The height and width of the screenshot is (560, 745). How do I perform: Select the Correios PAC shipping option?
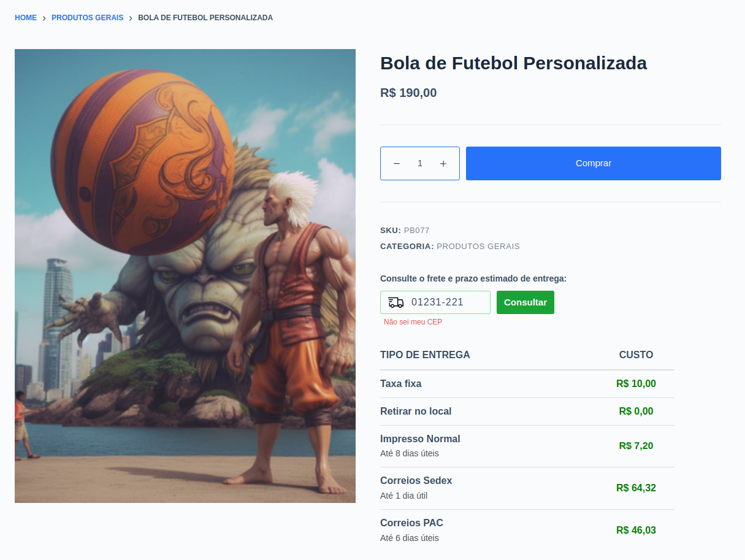pos(527,531)
